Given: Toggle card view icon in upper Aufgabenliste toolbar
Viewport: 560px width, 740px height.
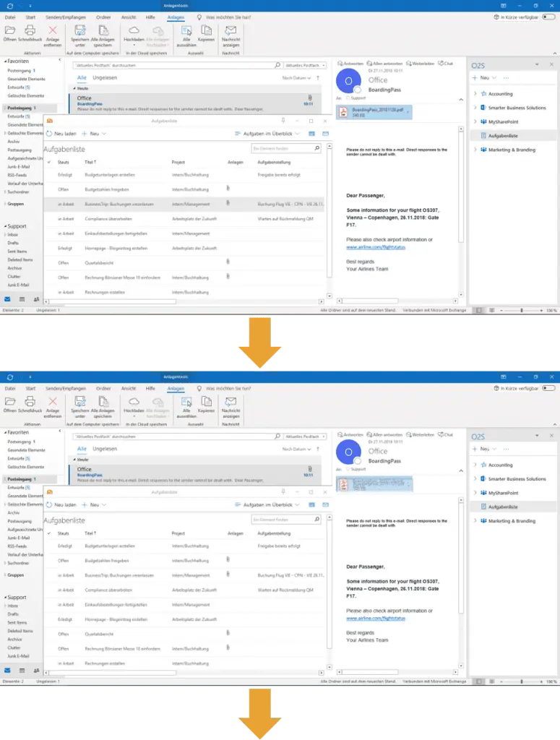Looking at the screenshot, I should (312, 134).
